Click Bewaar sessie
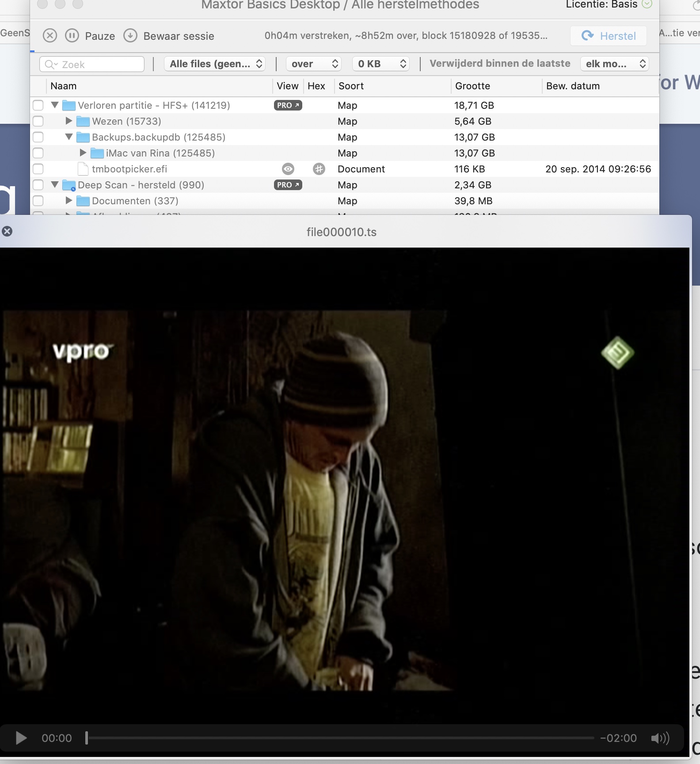The height and width of the screenshot is (764, 700). 179,36
